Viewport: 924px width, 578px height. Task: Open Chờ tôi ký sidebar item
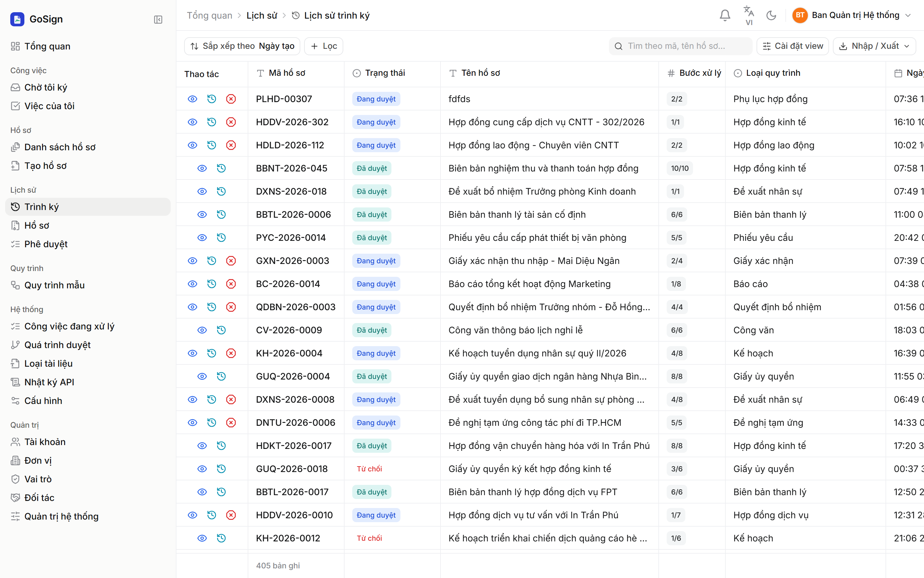pos(88,88)
